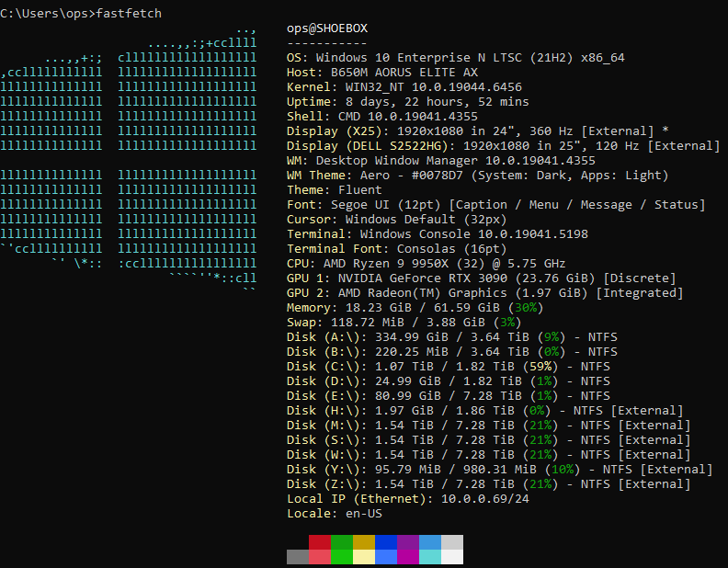Screen dimensions: 728x568
Task: Click the 'Disk (S:\)' line
Action: (x=489, y=440)
